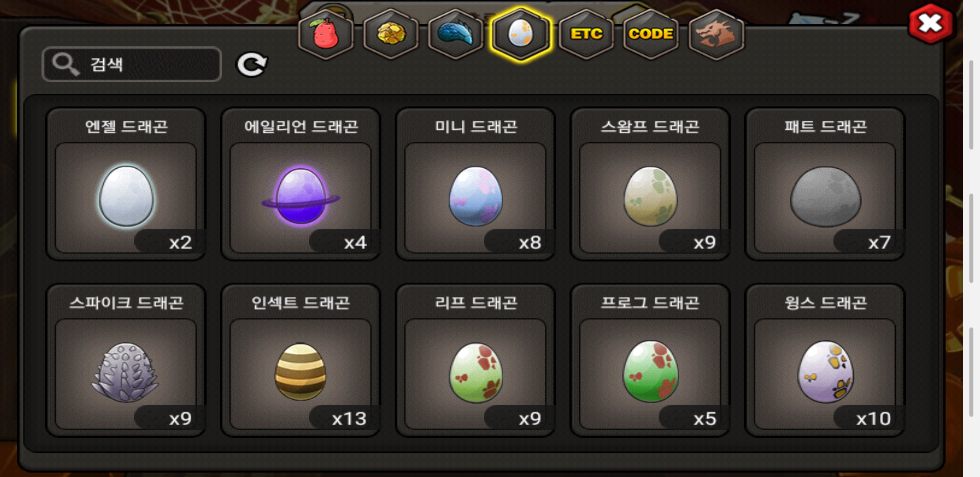980x477 pixels.
Task: Click the circular refresh arrow icon
Action: point(252,64)
